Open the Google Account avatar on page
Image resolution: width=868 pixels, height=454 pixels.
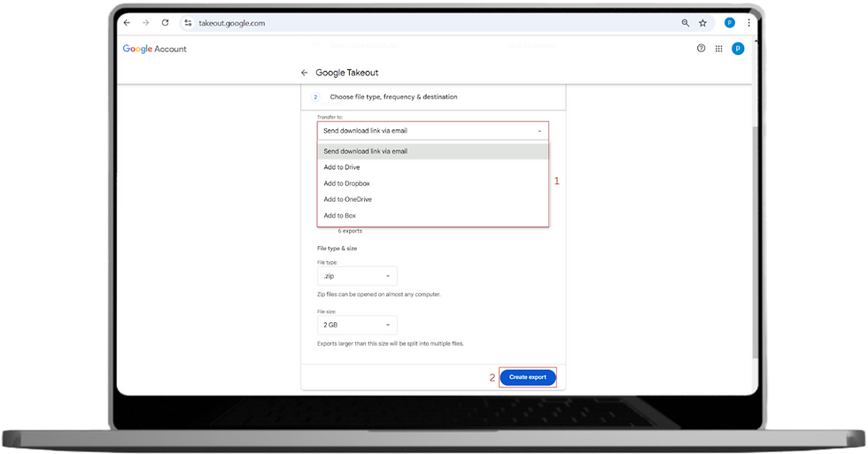(738, 49)
